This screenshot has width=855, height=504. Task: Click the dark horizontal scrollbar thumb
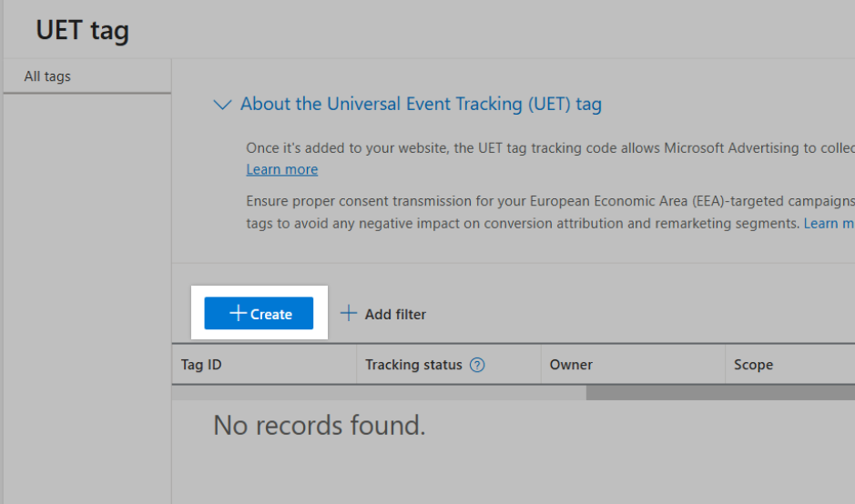pyautogui.click(x=720, y=393)
